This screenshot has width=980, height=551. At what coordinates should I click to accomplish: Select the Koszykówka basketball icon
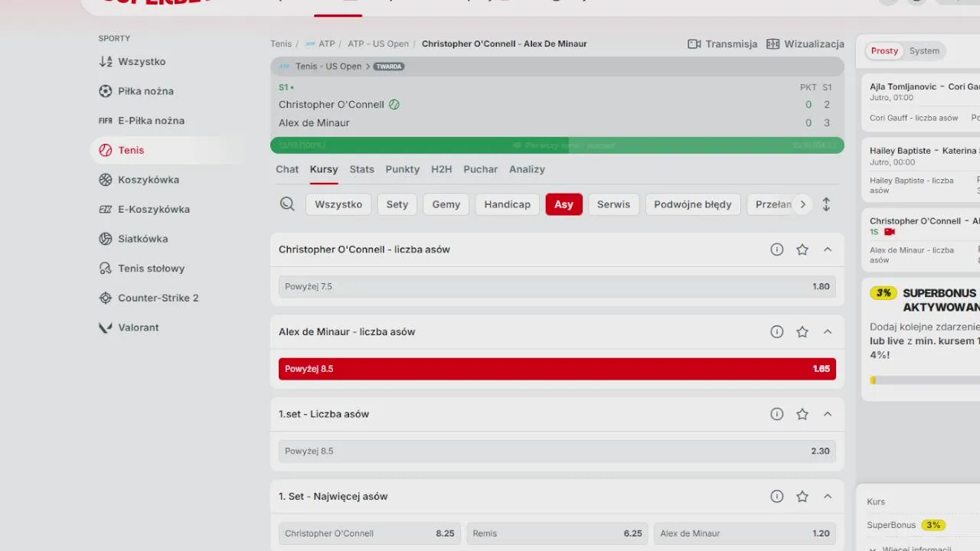(x=106, y=180)
